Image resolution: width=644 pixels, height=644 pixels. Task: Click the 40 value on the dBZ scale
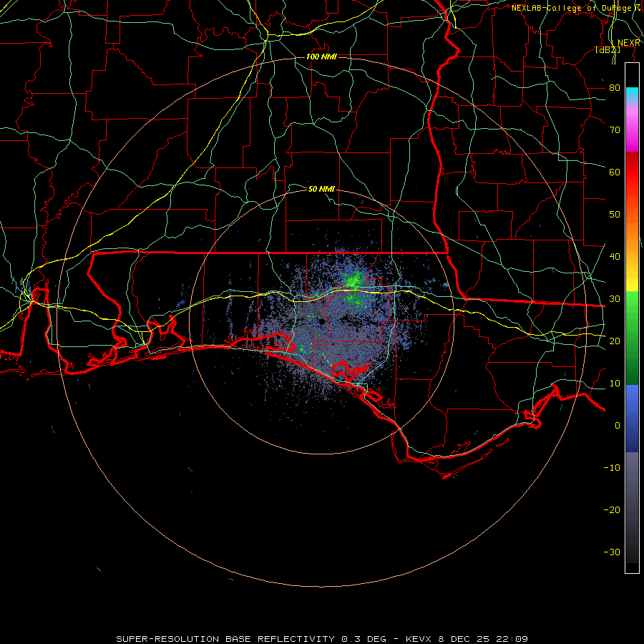[615, 257]
